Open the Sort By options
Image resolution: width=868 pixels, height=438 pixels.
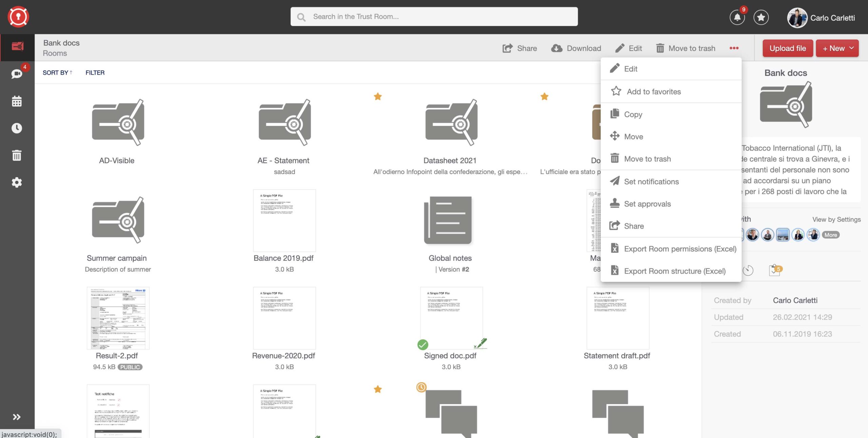click(x=57, y=73)
